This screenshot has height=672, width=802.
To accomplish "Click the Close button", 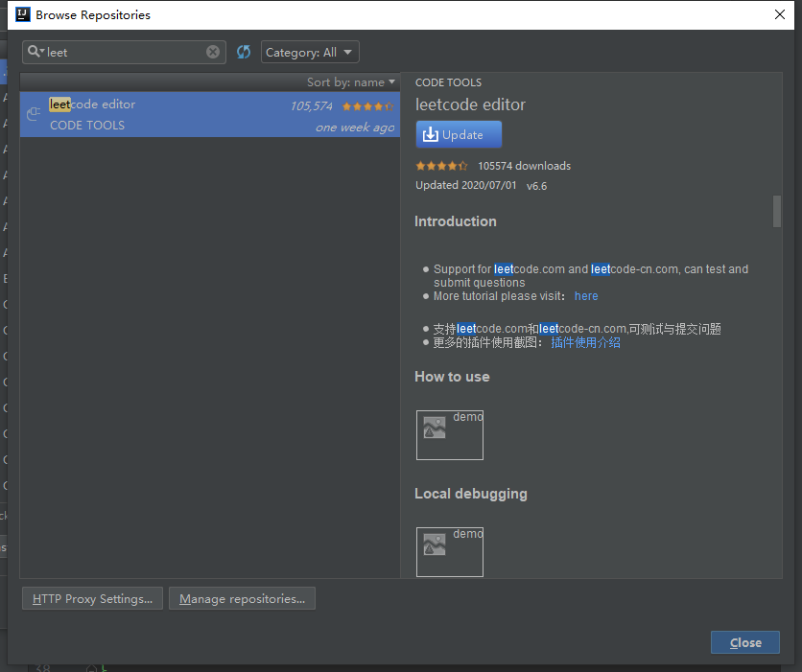I will tap(745, 642).
